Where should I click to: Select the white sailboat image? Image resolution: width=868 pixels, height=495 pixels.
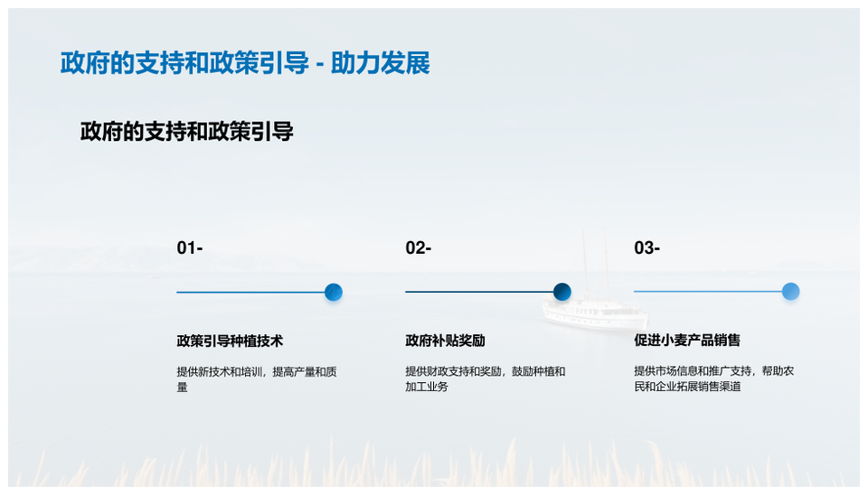[x=597, y=298]
